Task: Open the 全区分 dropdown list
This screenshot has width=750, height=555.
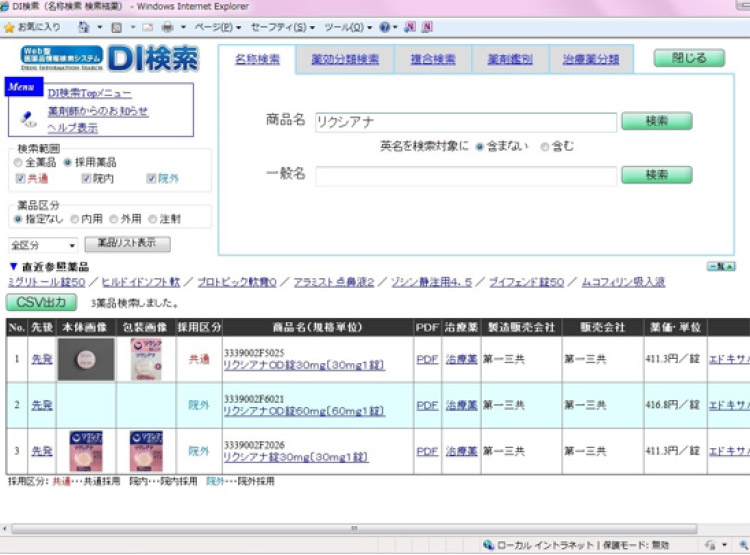Action: tap(43, 245)
